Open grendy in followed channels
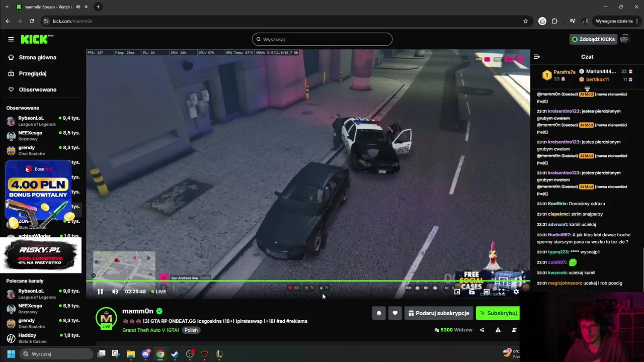 [x=43, y=150]
